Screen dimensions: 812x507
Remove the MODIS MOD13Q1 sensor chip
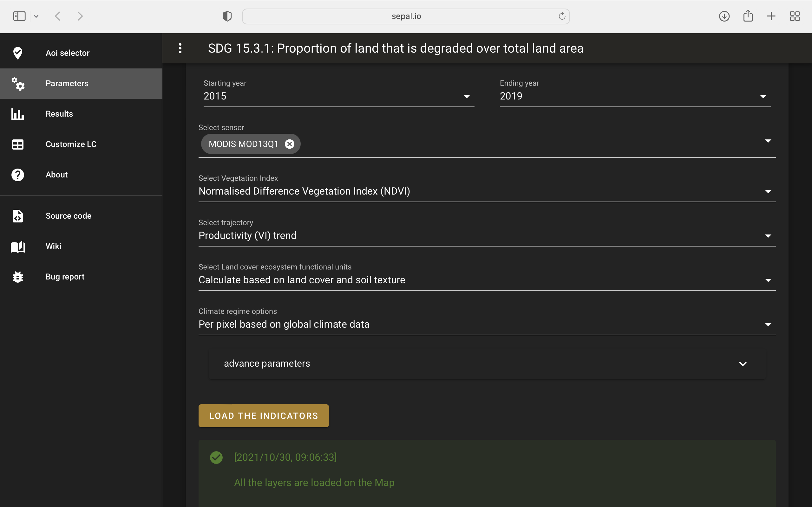tap(289, 144)
